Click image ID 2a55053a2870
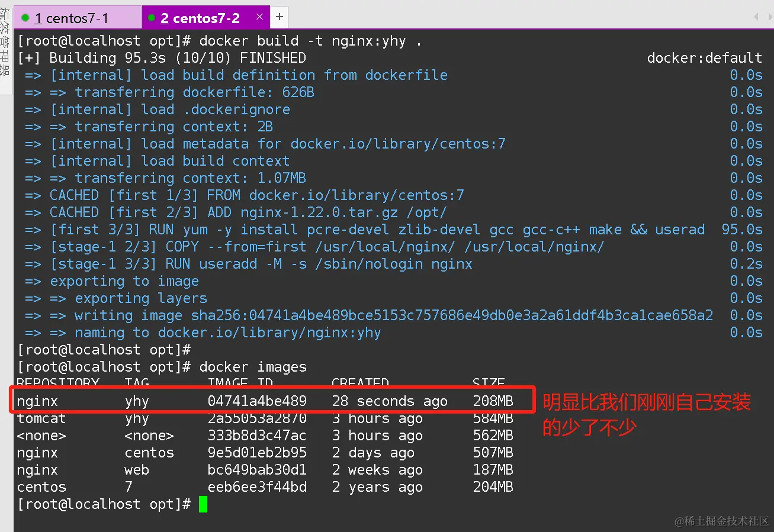Viewport: 774px width, 532px height. click(257, 418)
